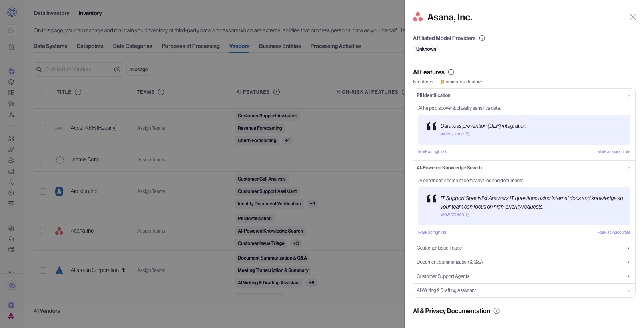Expand +6 more features for Atlassian
Image resolution: width=644 pixels, height=328 pixels.
311,283
